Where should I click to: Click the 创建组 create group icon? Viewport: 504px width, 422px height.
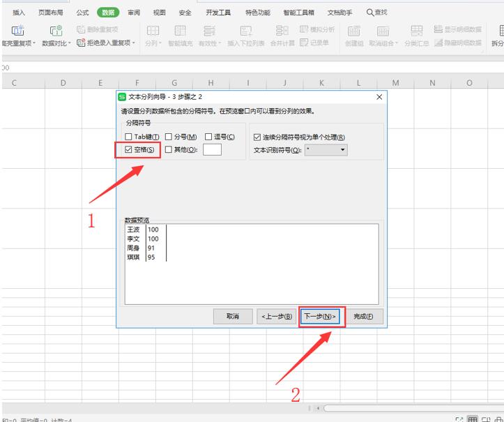tap(353, 31)
